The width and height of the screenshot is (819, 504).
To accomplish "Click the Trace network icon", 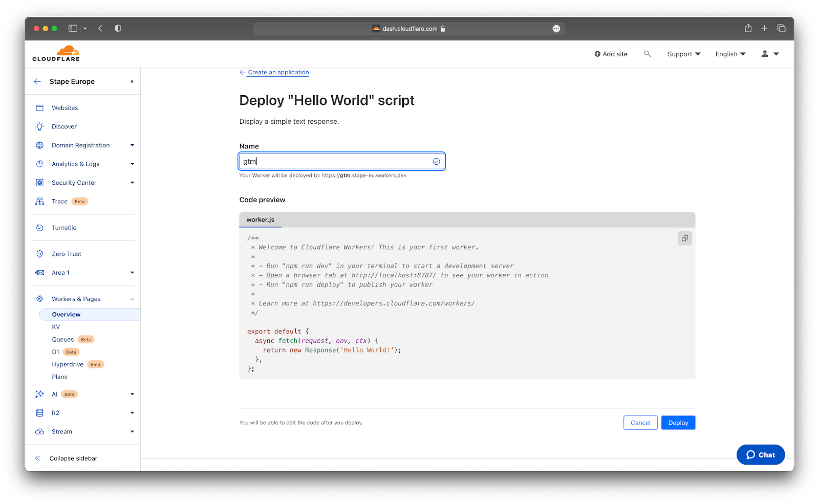I will [39, 201].
